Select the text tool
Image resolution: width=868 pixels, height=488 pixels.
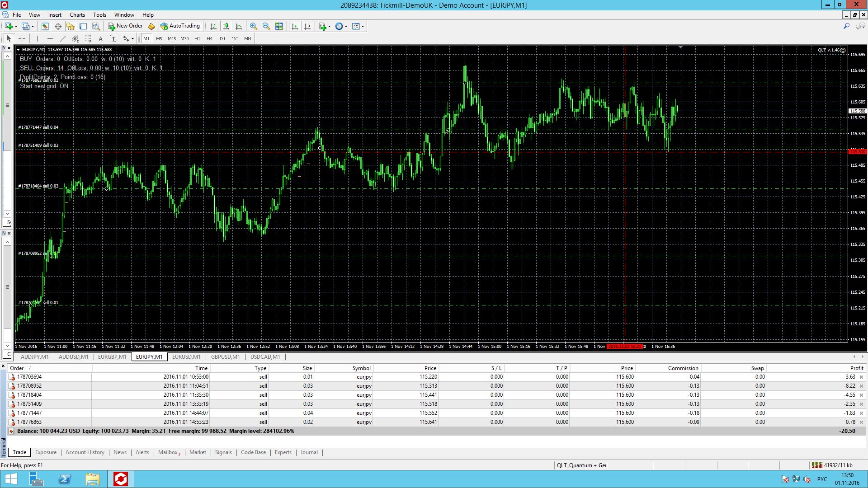click(x=100, y=38)
